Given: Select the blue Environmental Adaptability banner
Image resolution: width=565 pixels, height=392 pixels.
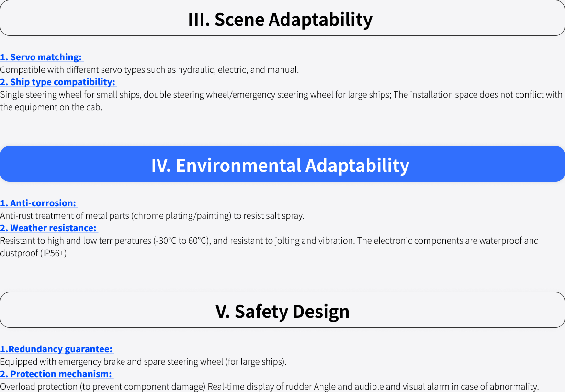Looking at the screenshot, I should click(282, 164).
